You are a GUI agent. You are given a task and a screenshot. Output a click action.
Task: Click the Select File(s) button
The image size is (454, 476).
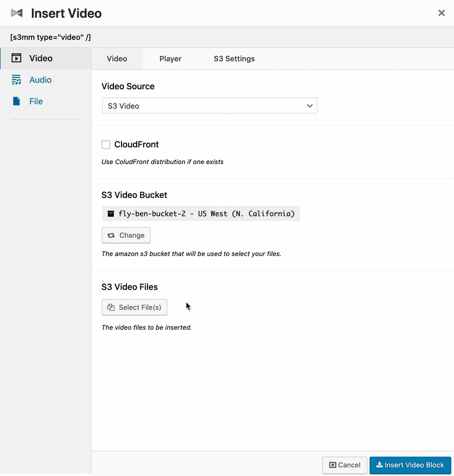(x=134, y=307)
